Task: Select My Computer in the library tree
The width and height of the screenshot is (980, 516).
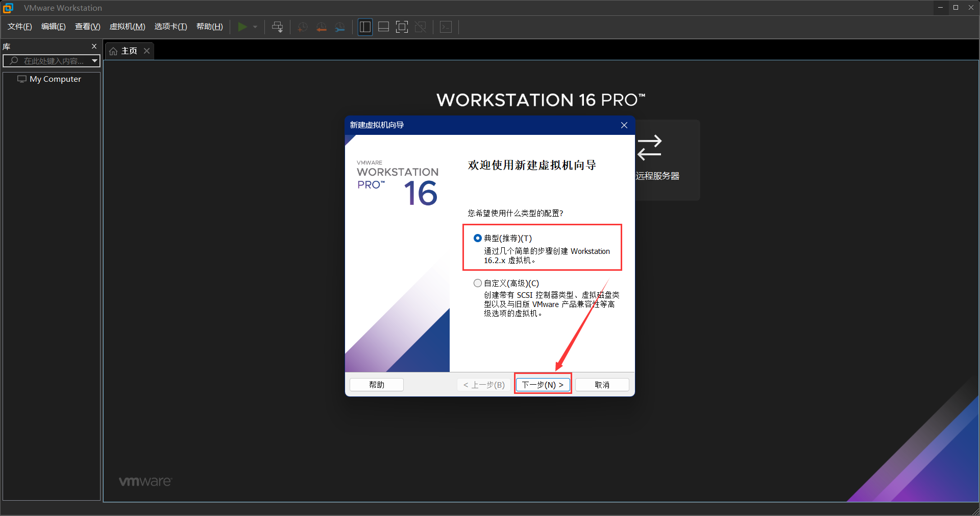Action: coord(55,79)
